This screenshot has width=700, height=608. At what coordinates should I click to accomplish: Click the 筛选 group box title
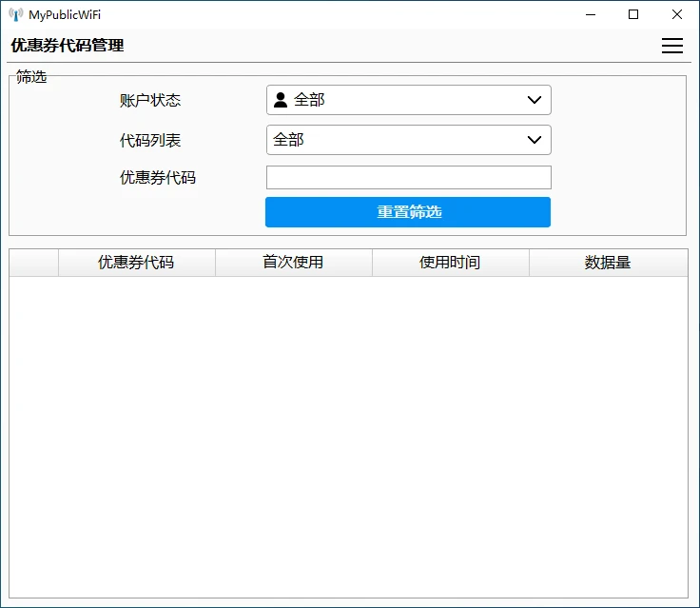click(31, 77)
